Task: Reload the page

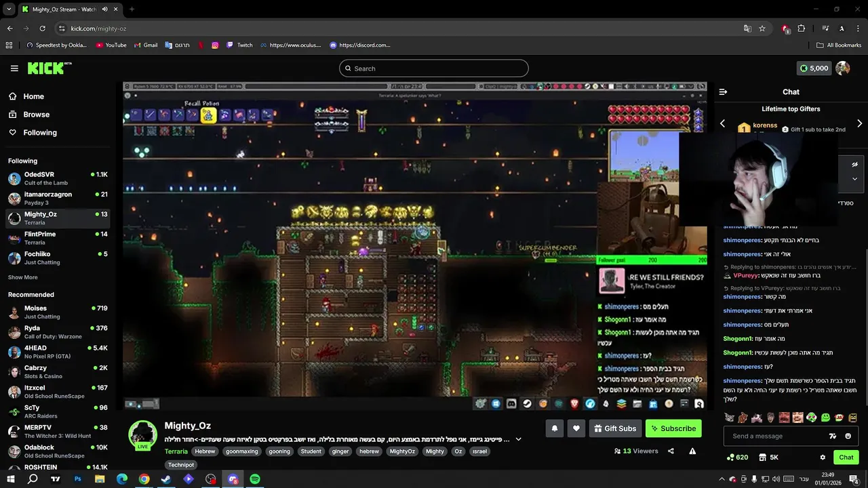Action: coord(42,28)
